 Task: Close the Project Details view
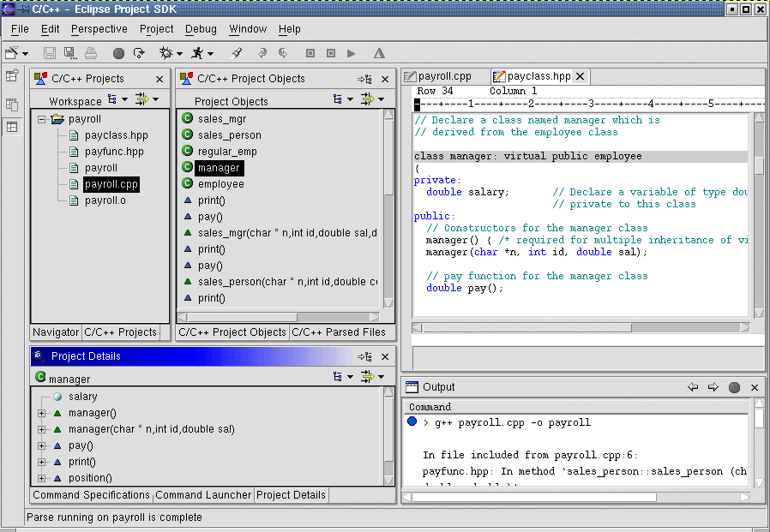385,356
